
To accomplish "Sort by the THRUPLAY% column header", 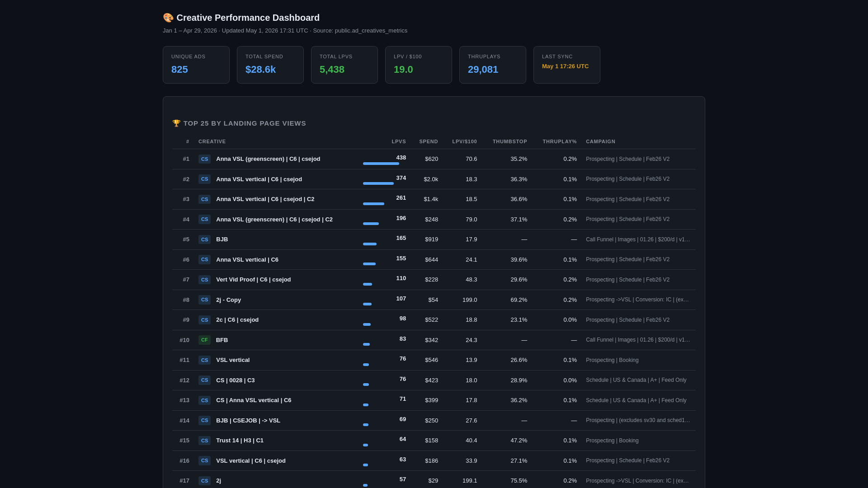I will (x=560, y=141).
